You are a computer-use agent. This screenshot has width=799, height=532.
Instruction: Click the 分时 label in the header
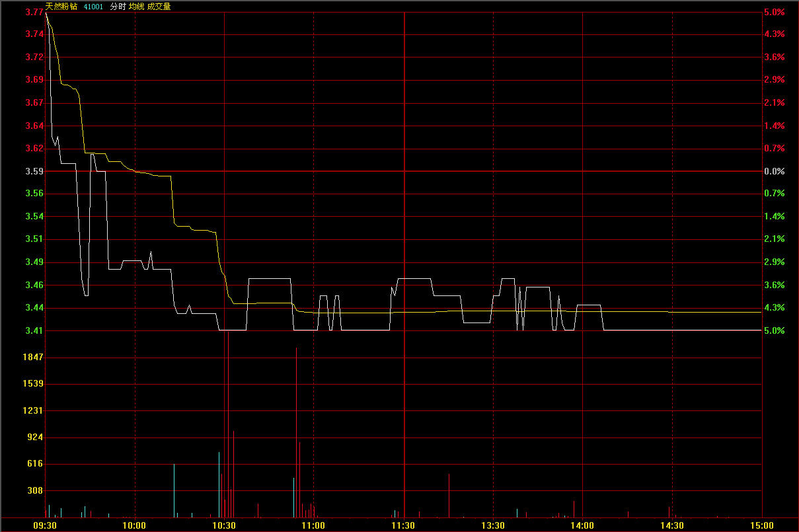[x=118, y=7]
